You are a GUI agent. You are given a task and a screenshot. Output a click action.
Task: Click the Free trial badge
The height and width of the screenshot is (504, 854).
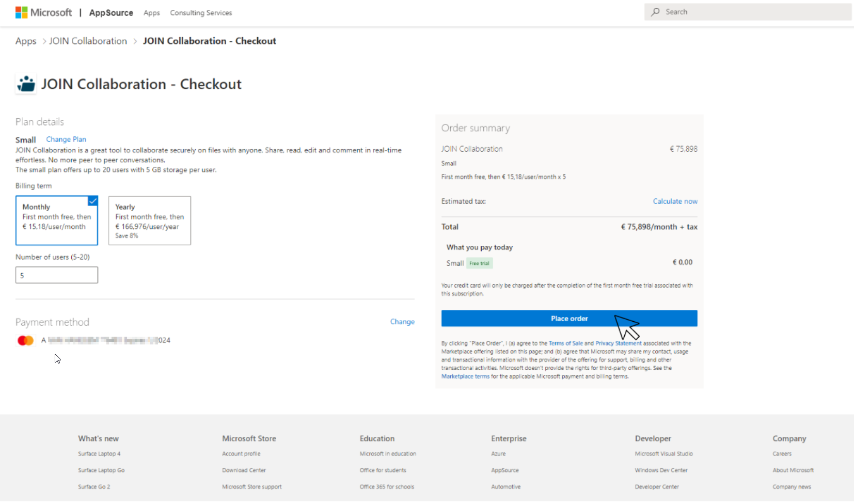(x=480, y=263)
